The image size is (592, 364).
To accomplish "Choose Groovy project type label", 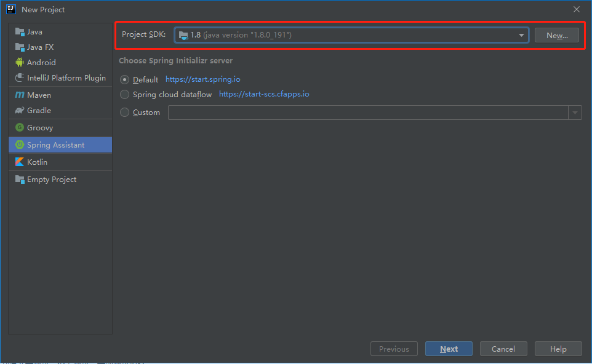I will coord(40,128).
